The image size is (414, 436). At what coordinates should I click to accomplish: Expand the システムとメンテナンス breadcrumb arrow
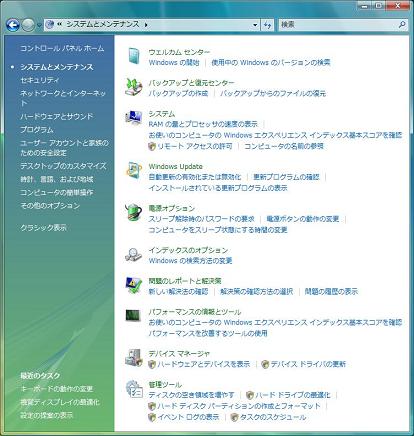(x=146, y=25)
